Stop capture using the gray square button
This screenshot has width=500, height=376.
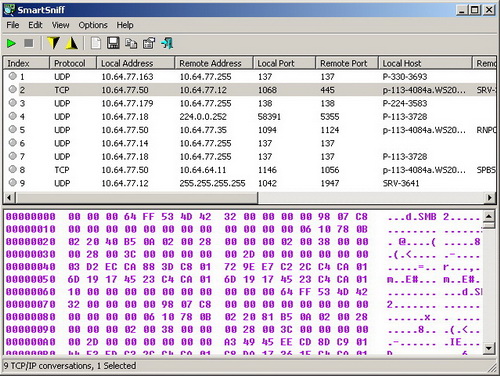[x=29, y=43]
